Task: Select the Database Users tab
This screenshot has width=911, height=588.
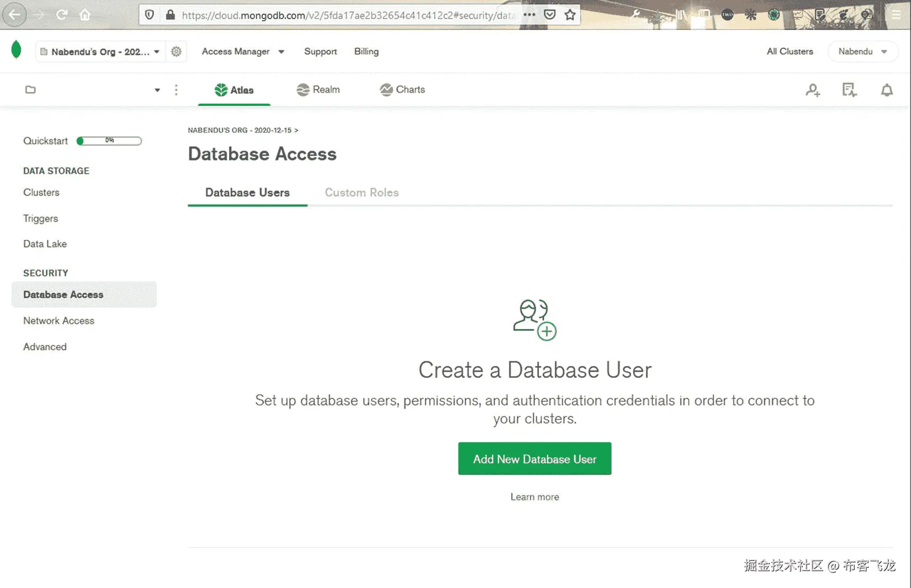Action: [x=247, y=192]
